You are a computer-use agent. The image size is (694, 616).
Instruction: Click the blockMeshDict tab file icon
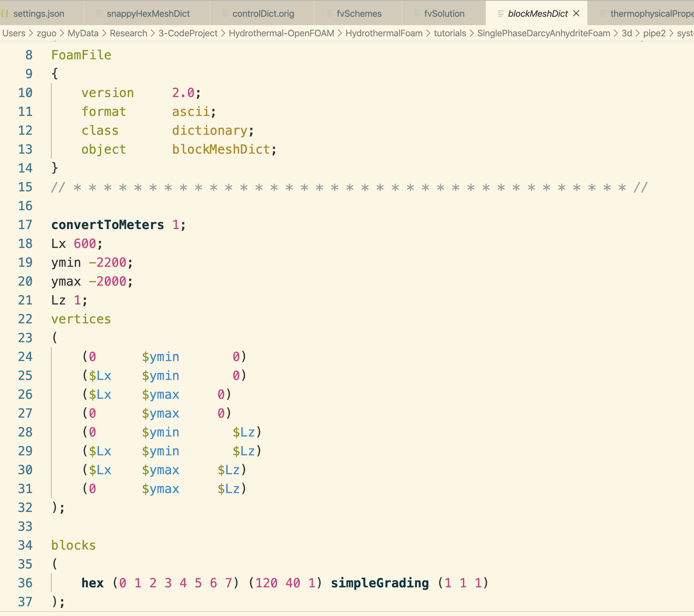click(x=501, y=14)
